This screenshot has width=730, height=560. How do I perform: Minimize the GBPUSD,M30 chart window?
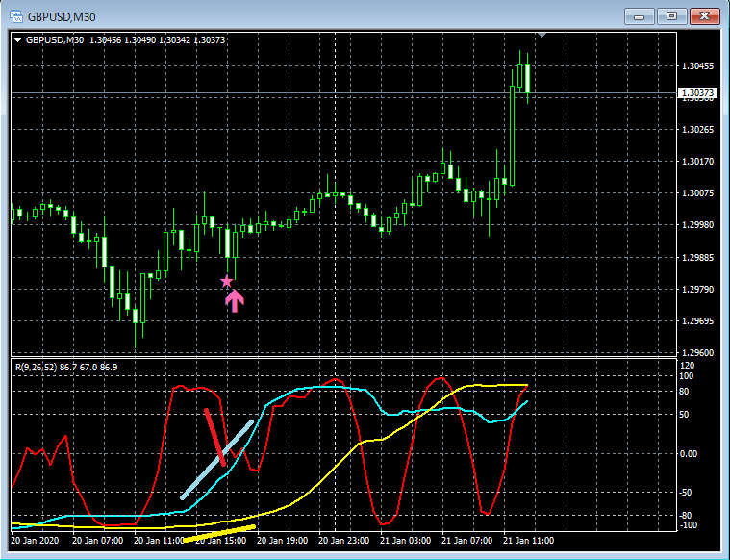[x=640, y=16]
